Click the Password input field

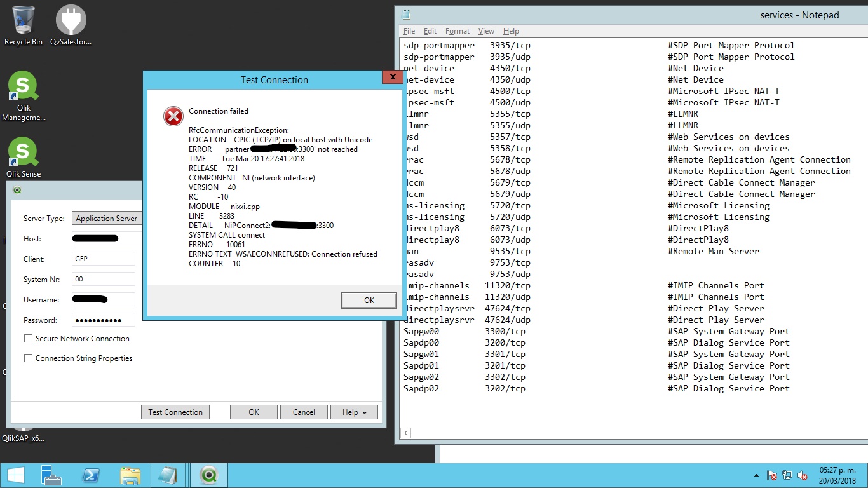pos(103,320)
